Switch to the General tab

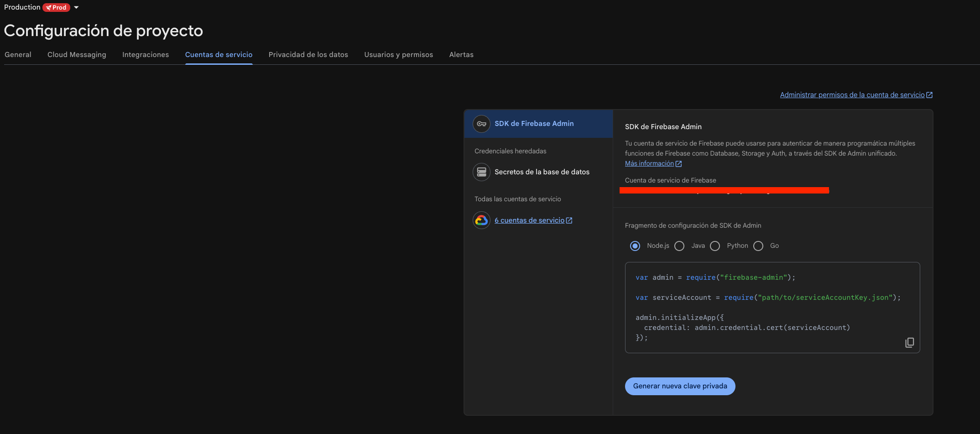pyautogui.click(x=18, y=55)
